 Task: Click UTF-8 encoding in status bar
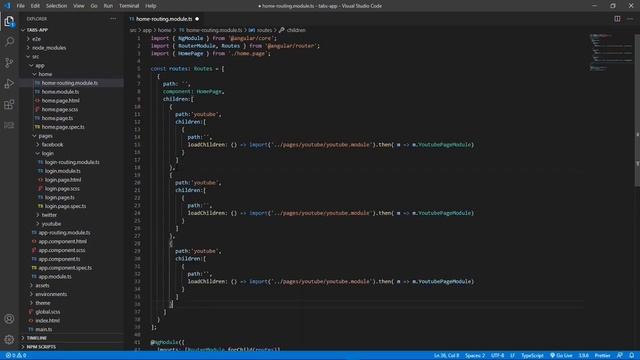pos(498,356)
